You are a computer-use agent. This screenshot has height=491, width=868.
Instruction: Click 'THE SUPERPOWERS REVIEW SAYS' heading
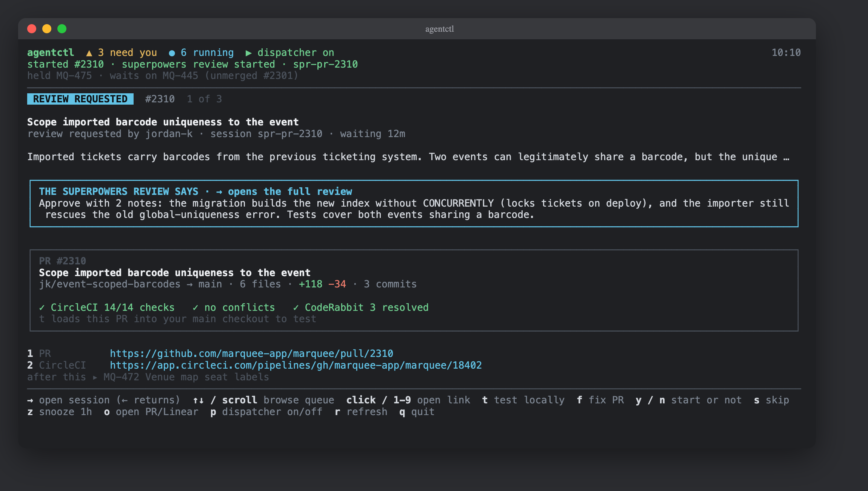[119, 192]
